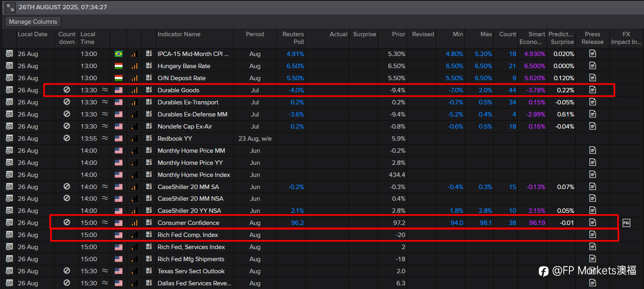Click the Reuters Poll value -4.0%
The image size is (644, 289).
(x=296, y=90)
